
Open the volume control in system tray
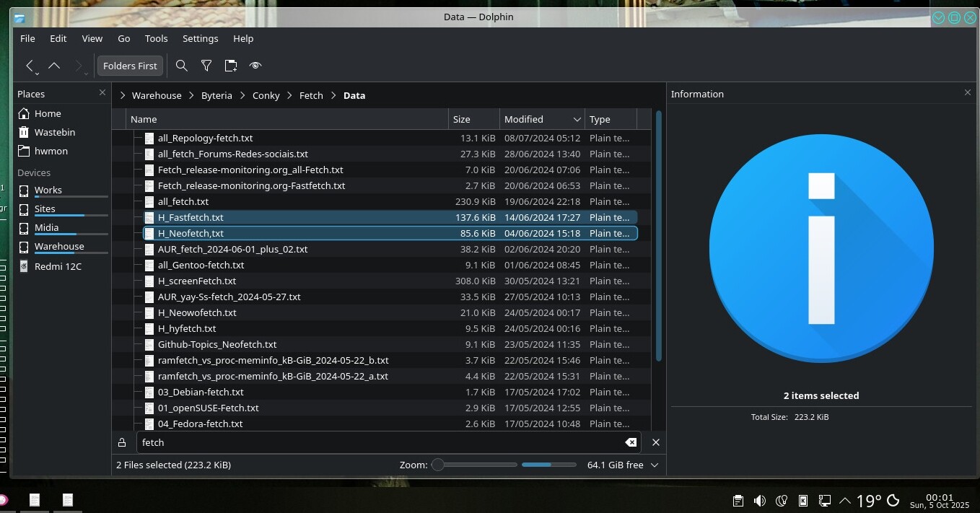[760, 501]
